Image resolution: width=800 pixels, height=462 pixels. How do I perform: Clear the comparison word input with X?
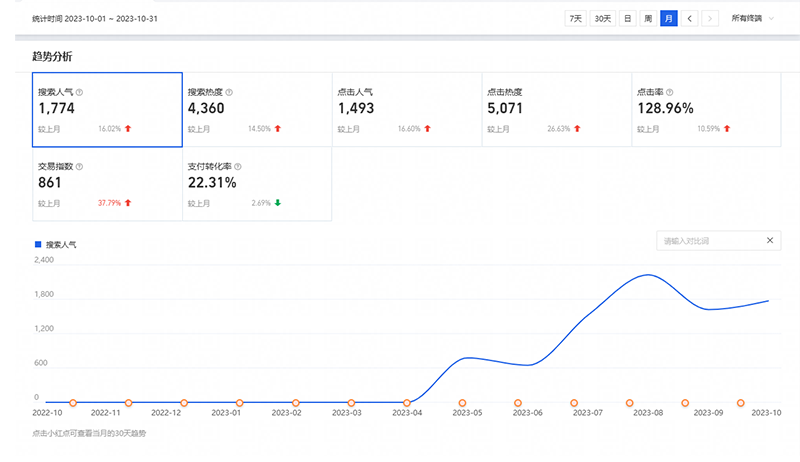click(769, 241)
